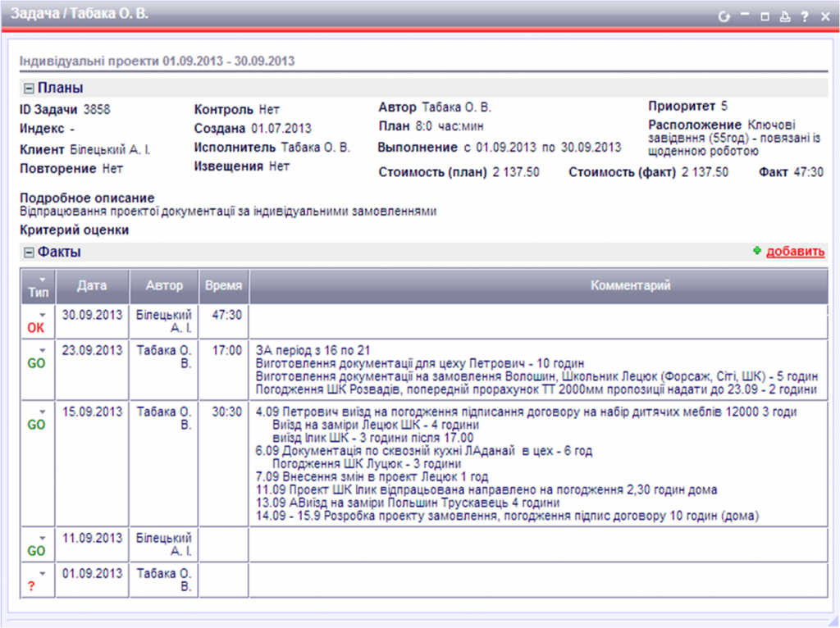The image size is (840, 628).
Task: Open the Тип column header dropdown
Action: point(43,279)
